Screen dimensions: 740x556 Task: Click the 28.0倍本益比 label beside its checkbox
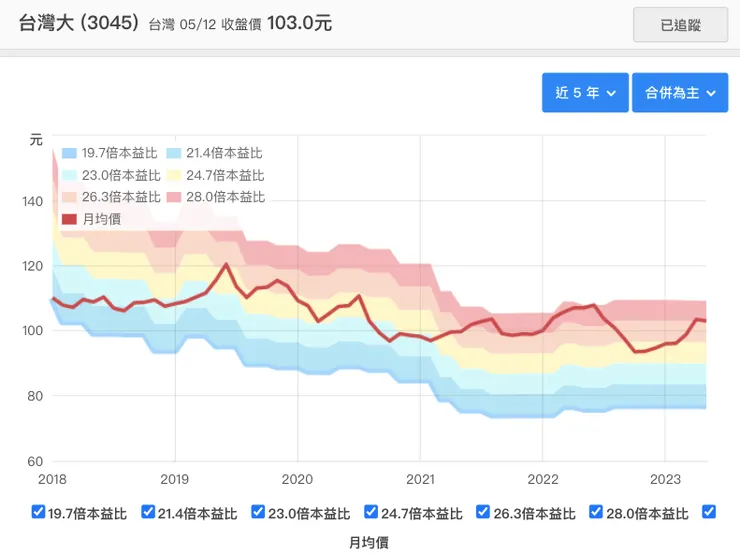[647, 514]
